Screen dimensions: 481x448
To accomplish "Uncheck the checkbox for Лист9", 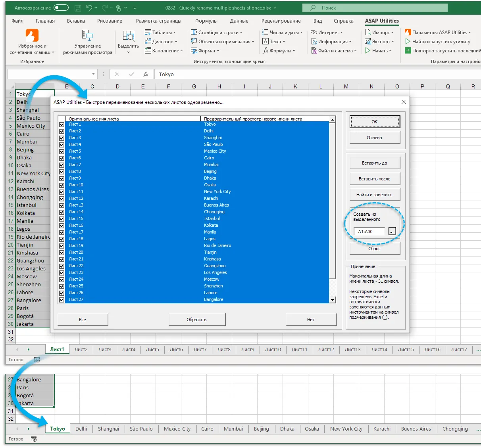I will point(62,178).
